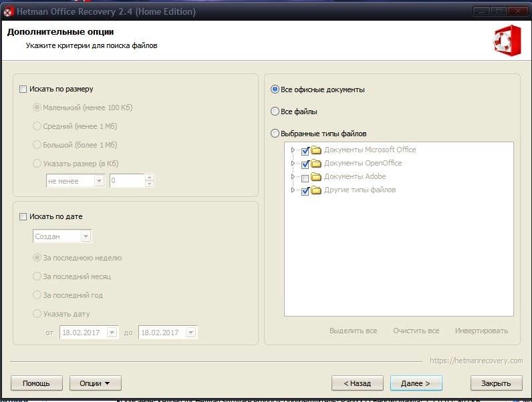Expand the Другие типы файлов tree node

pyautogui.click(x=293, y=190)
